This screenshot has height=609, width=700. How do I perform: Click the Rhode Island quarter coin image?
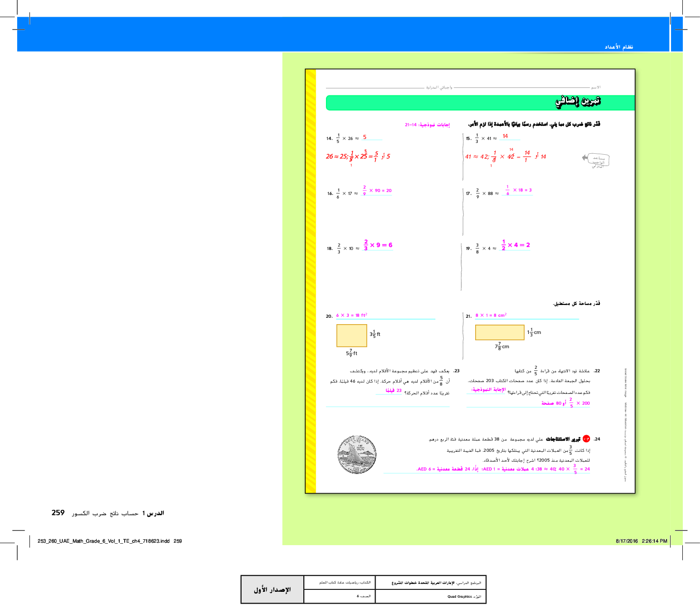click(x=357, y=454)
